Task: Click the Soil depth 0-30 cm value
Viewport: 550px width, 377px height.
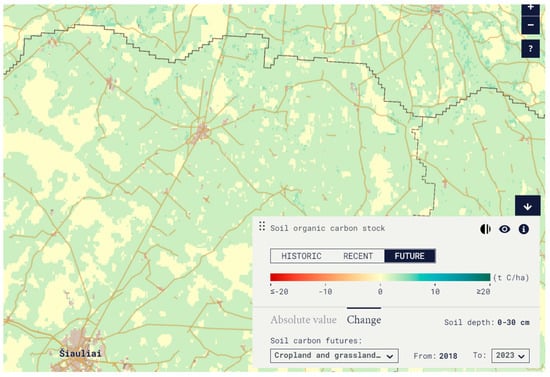Action: coord(513,322)
